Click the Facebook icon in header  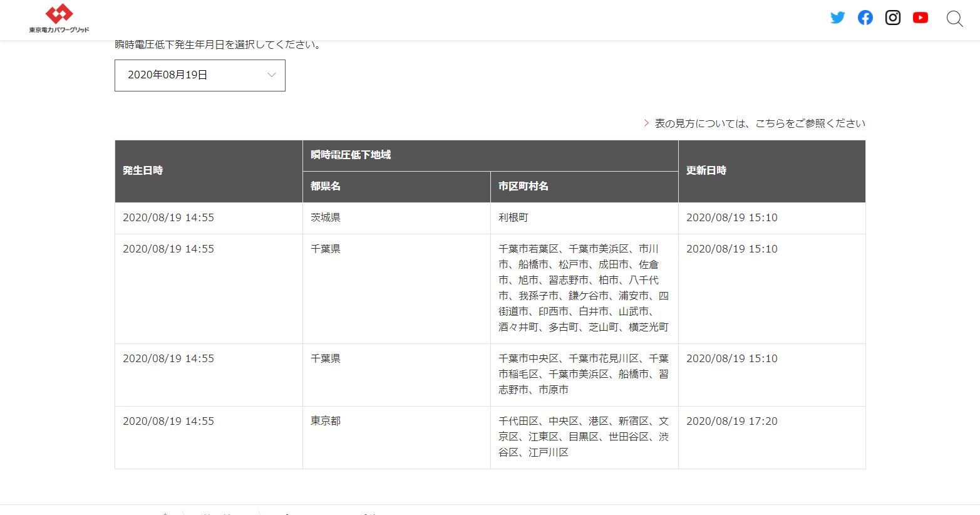[x=865, y=18]
